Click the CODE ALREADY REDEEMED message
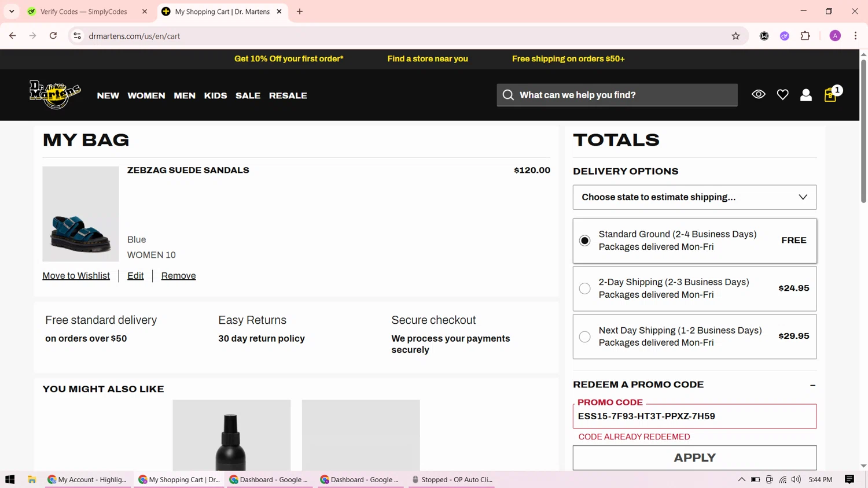The image size is (868, 488). coord(634,437)
